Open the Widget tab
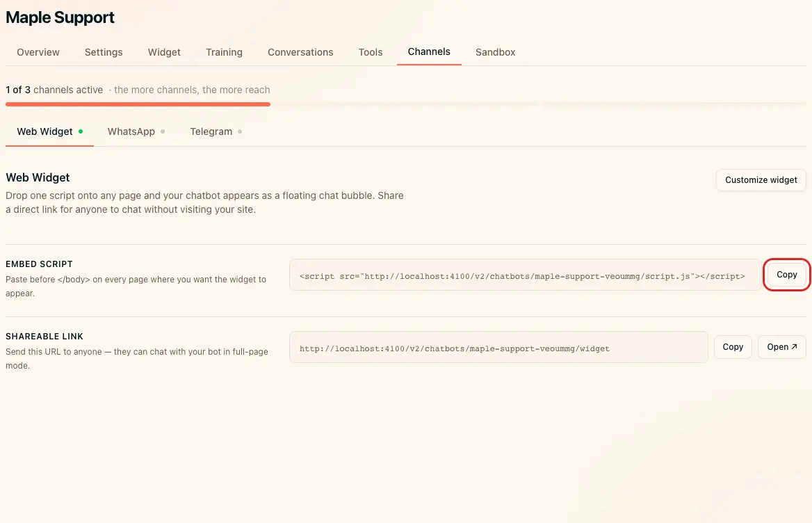Screen dimensions: 812x523 point(164,52)
